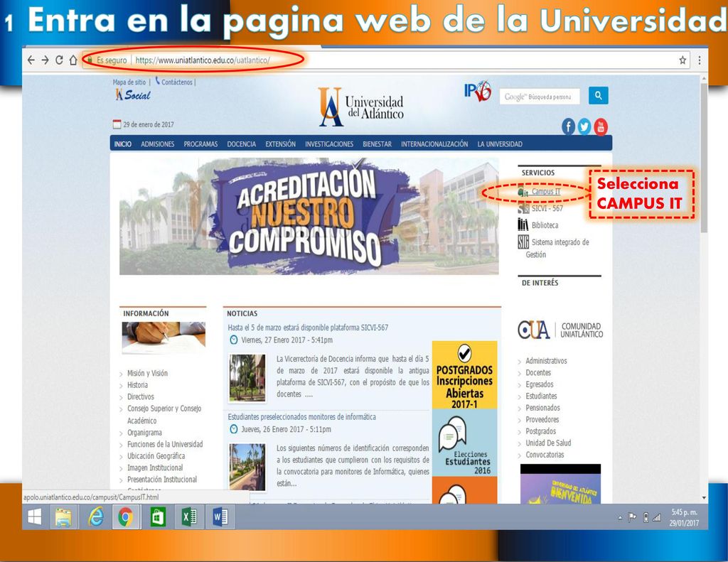728x562 pixels.
Task: Bookmark this page with the star icon
Action: point(682,60)
